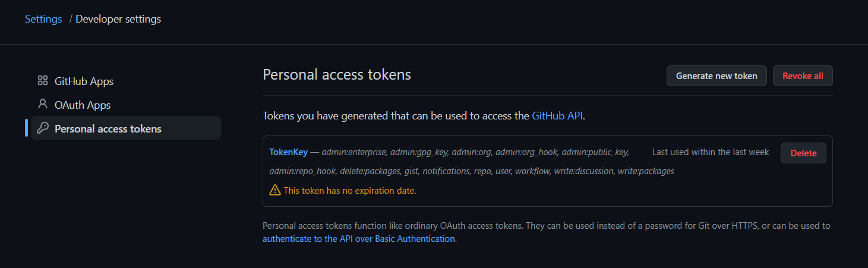
Task: Click the Developer settings breadcrumb text
Action: coord(118,19)
